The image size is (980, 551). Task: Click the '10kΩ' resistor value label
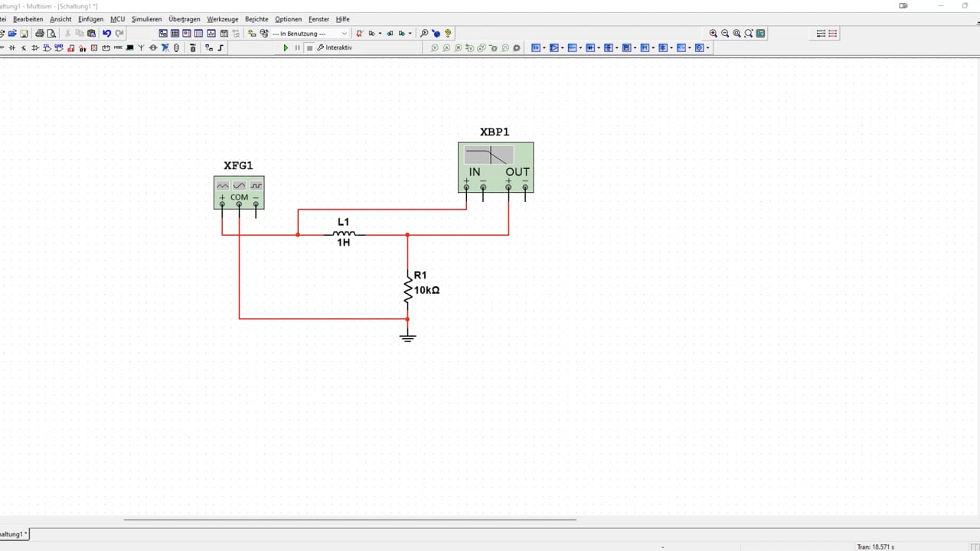(426, 291)
